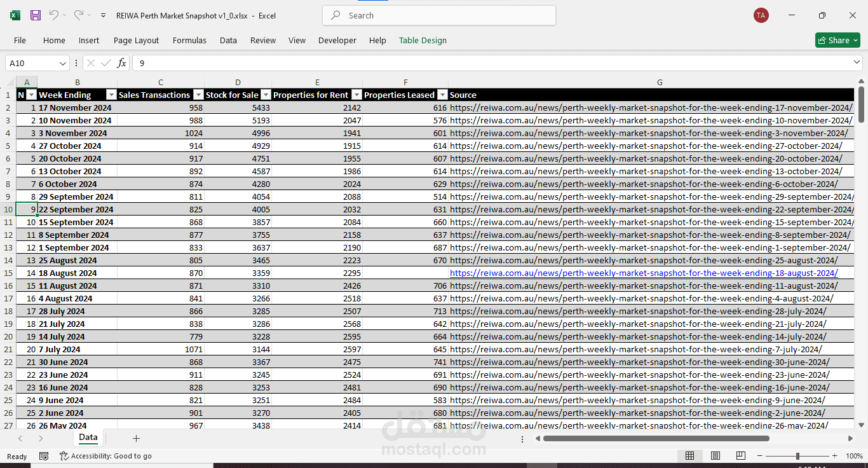Open the Properties Leased filter dropdown
868x468 pixels.
[x=442, y=95]
